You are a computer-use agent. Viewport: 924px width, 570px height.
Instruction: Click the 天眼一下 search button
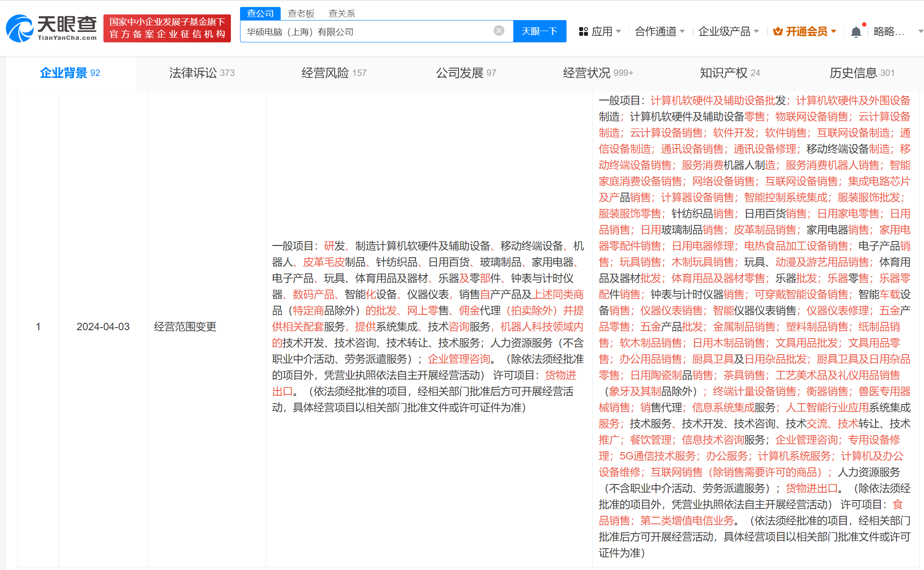pos(539,31)
